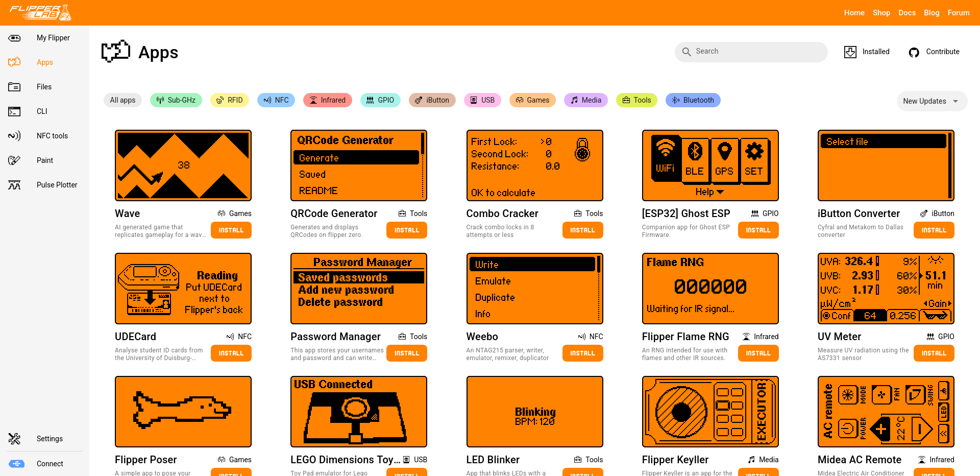
Task: Click the search magnifier icon
Action: (687, 52)
